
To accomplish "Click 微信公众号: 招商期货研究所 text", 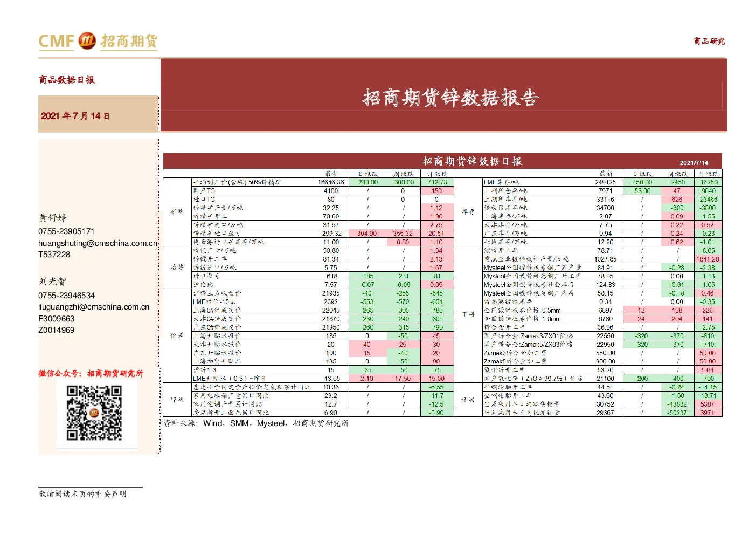I will [x=91, y=373].
